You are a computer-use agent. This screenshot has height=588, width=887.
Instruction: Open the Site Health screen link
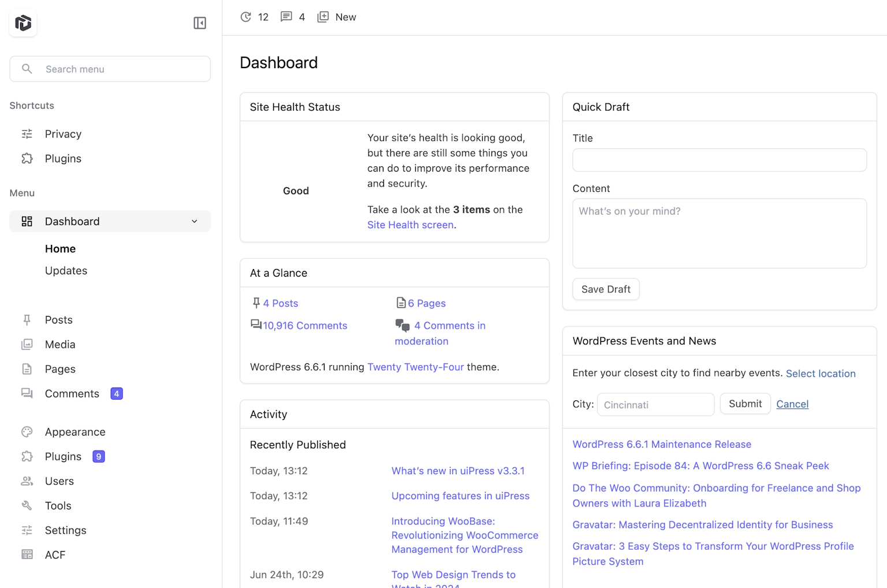[x=411, y=225]
